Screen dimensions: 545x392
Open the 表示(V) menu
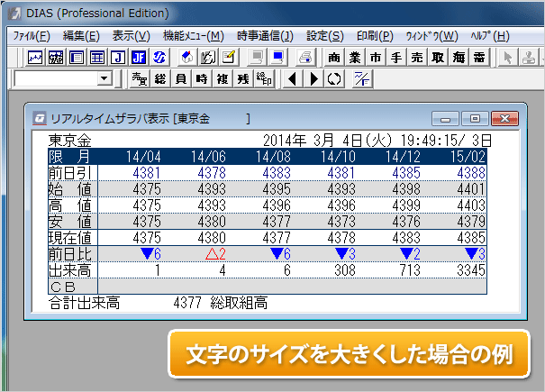[132, 36]
